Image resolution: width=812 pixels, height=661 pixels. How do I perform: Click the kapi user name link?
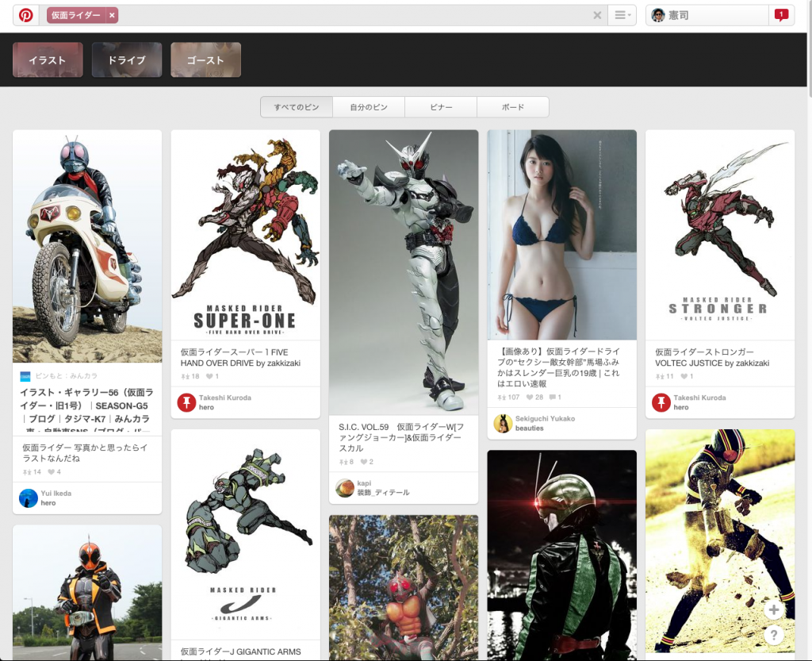pyautogui.click(x=364, y=482)
